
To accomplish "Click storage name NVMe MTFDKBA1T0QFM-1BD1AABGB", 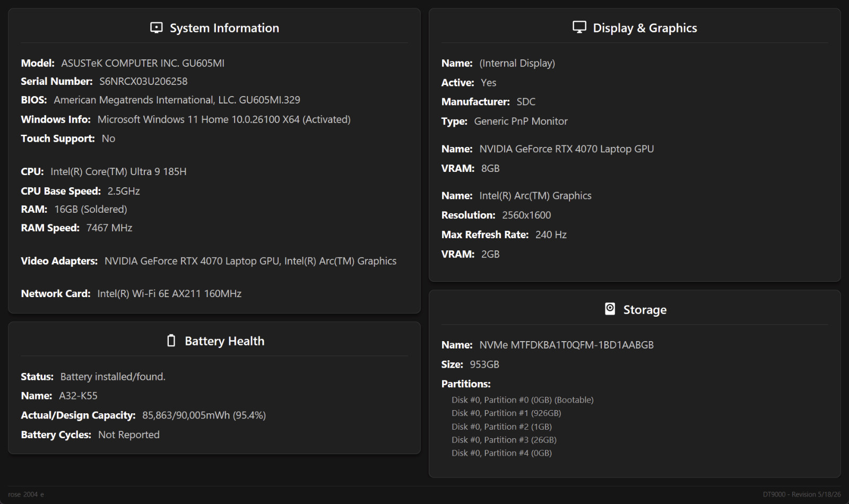I will [566, 345].
